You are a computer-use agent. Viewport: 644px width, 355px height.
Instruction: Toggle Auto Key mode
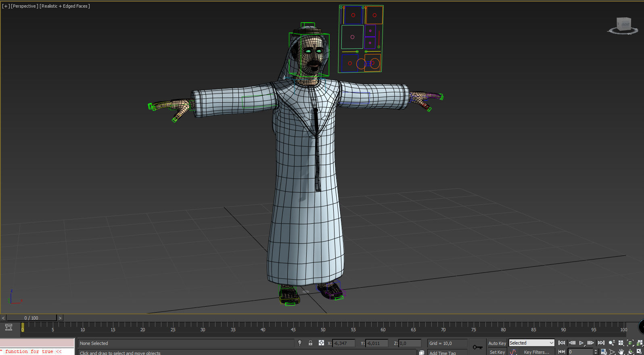[497, 343]
